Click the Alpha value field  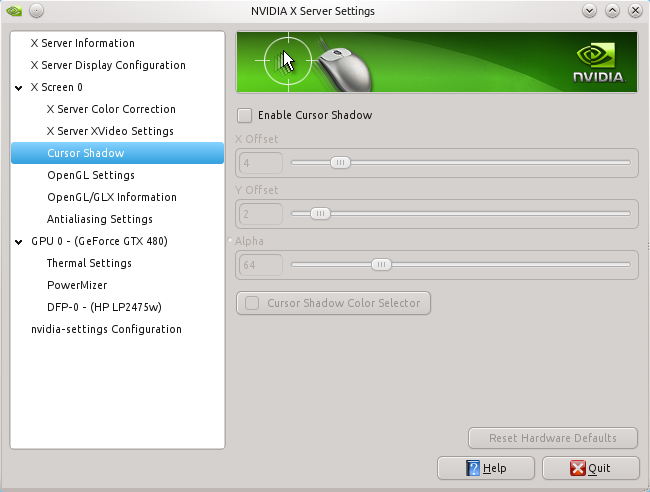[261, 265]
